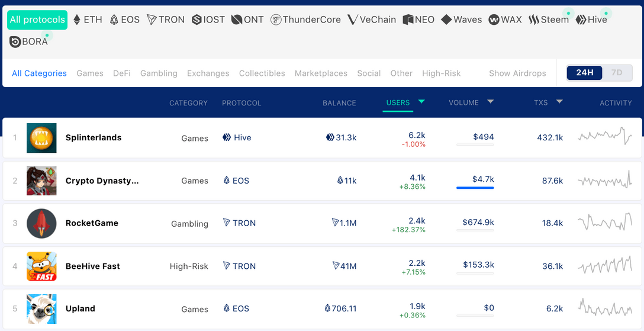Select the WAX protocol icon

[494, 20]
